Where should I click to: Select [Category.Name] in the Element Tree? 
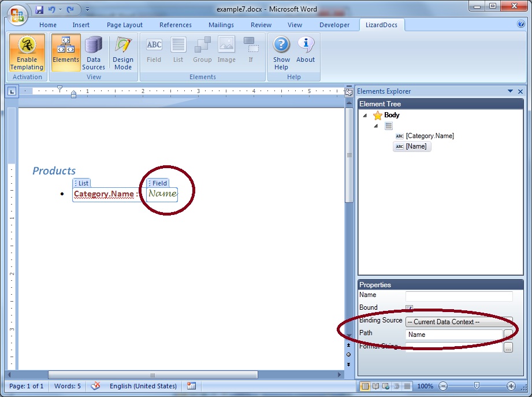pyautogui.click(x=430, y=136)
